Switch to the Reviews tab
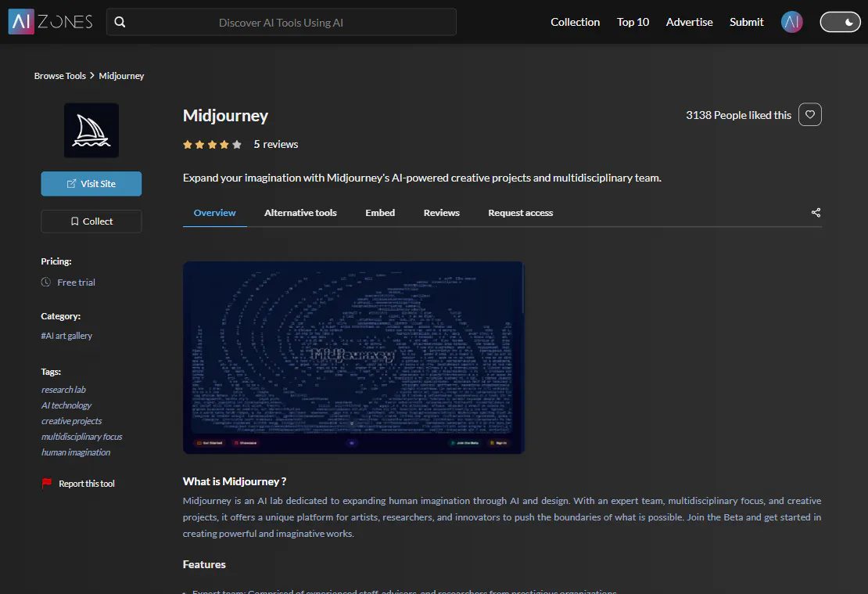Image resolution: width=868 pixels, height=594 pixels. pyautogui.click(x=441, y=213)
